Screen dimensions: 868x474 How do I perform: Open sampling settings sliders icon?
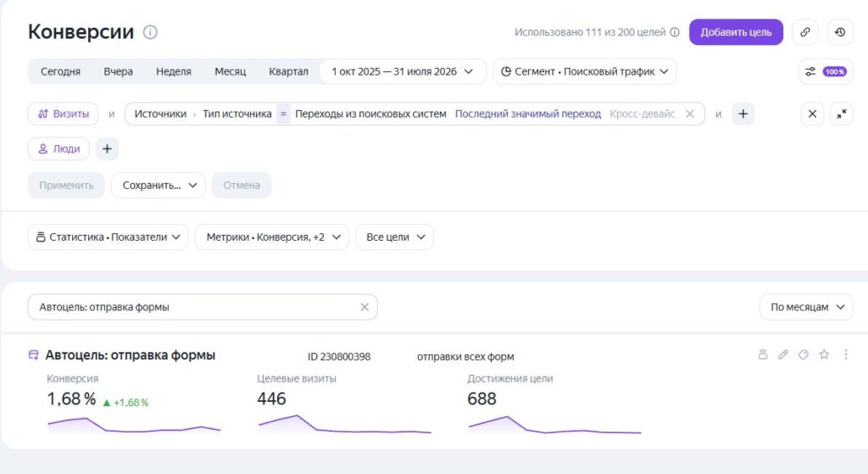click(x=810, y=71)
